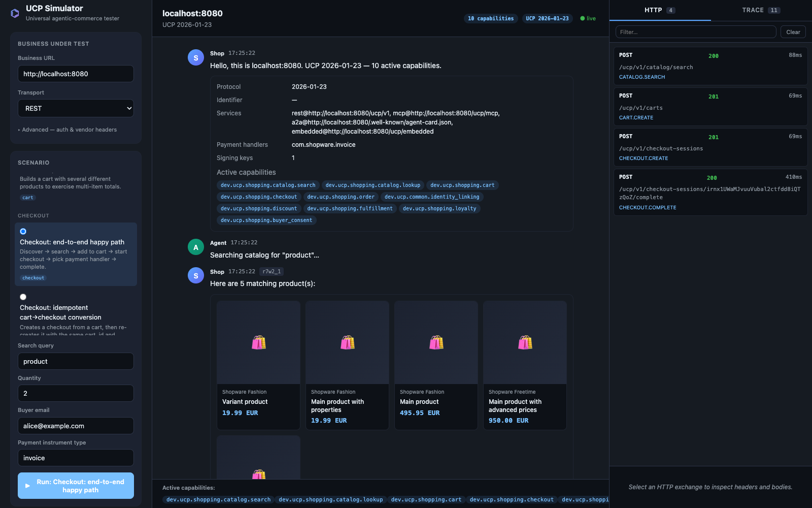812x508 pixels.
Task: Select Checkout idempotent cart conversion radio
Action: [23, 297]
